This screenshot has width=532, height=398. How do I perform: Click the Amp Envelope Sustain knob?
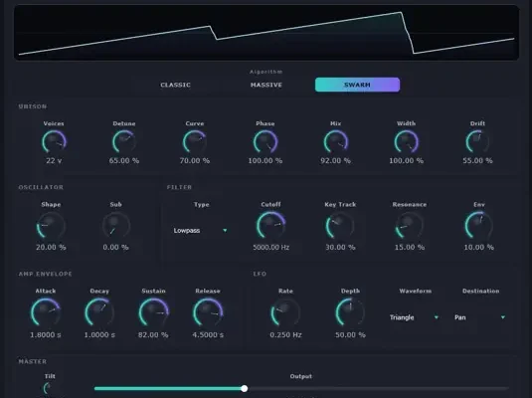tap(153, 312)
